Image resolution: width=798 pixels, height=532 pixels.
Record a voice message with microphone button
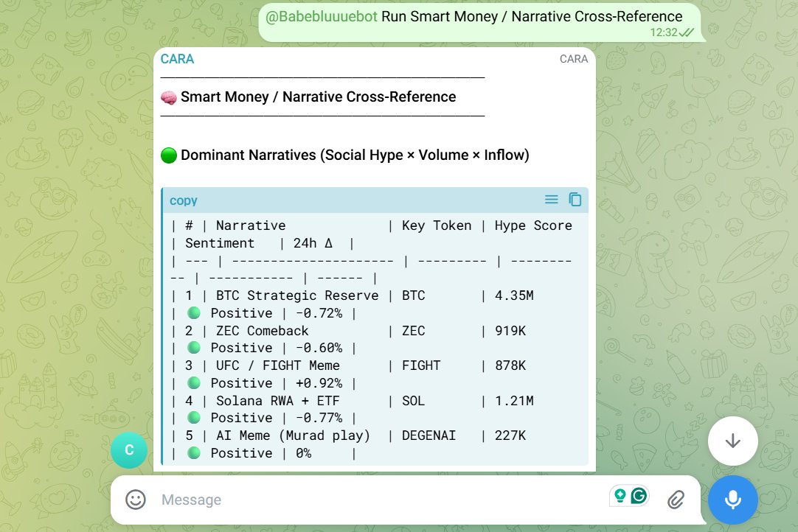[x=733, y=500]
